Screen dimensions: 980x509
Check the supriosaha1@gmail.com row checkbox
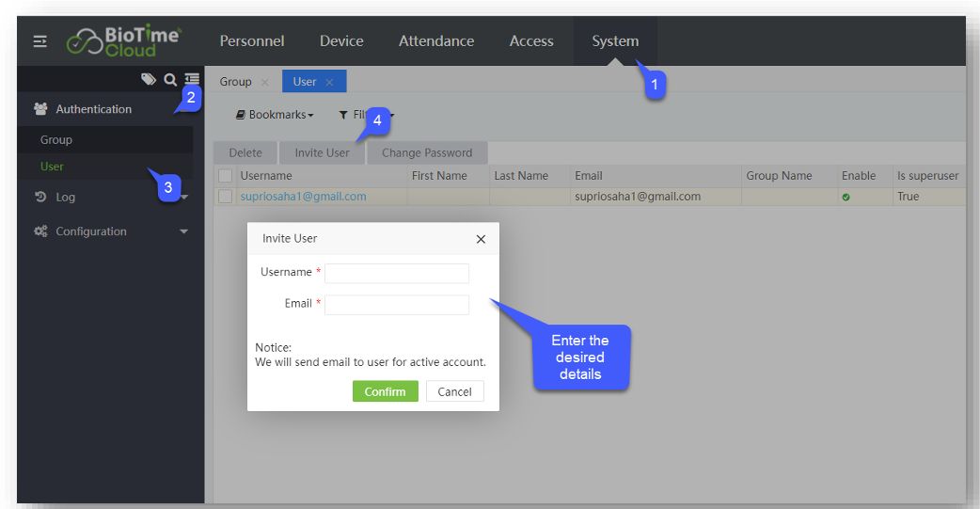click(x=225, y=197)
